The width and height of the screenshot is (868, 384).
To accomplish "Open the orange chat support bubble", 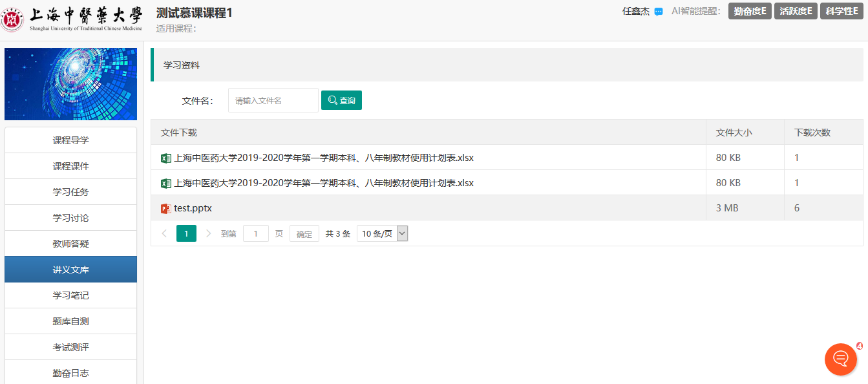I will [x=840, y=359].
